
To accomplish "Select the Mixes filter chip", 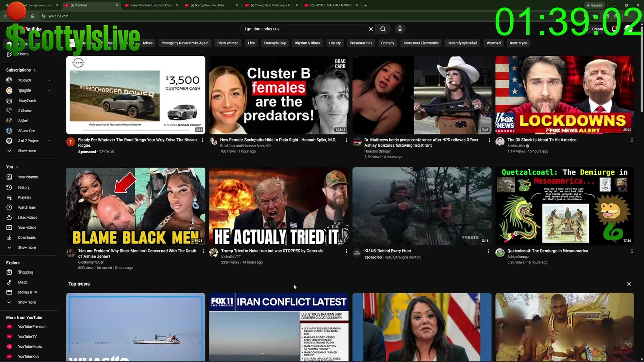I will (x=147, y=43).
